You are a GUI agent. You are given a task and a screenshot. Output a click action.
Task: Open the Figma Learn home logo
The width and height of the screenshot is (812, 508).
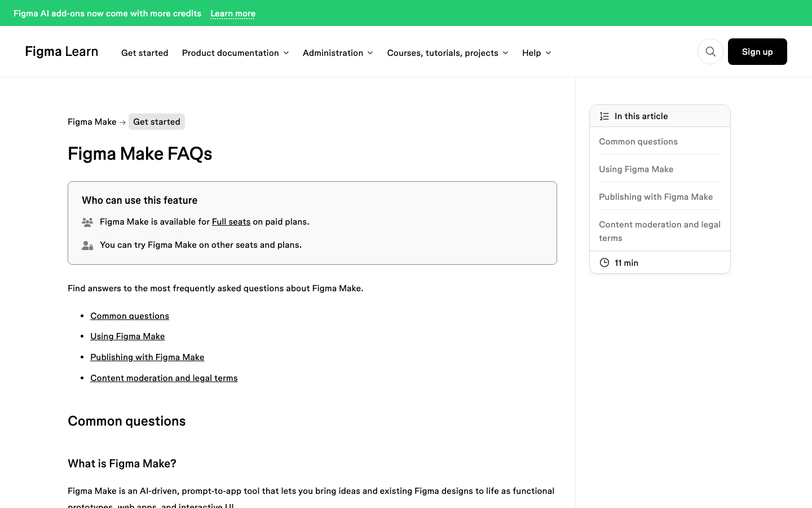point(61,51)
